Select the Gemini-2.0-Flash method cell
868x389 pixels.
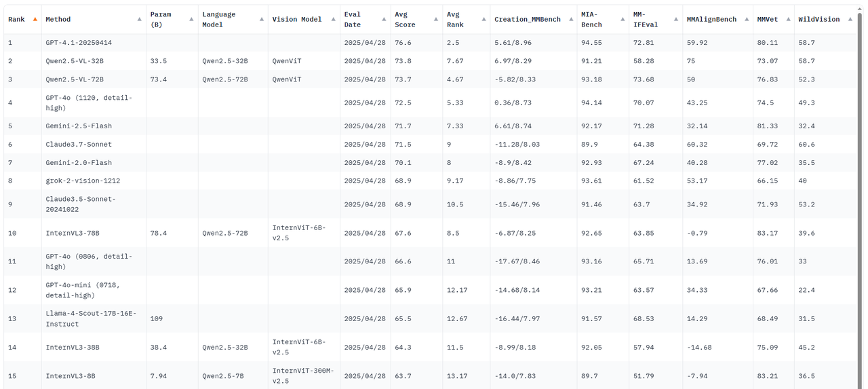pos(94,162)
